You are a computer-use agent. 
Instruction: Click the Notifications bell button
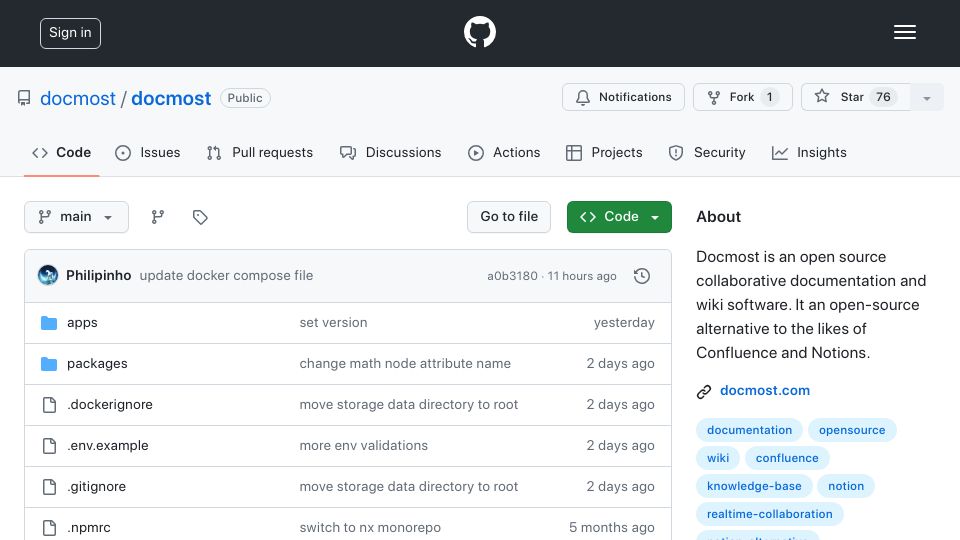pos(623,97)
